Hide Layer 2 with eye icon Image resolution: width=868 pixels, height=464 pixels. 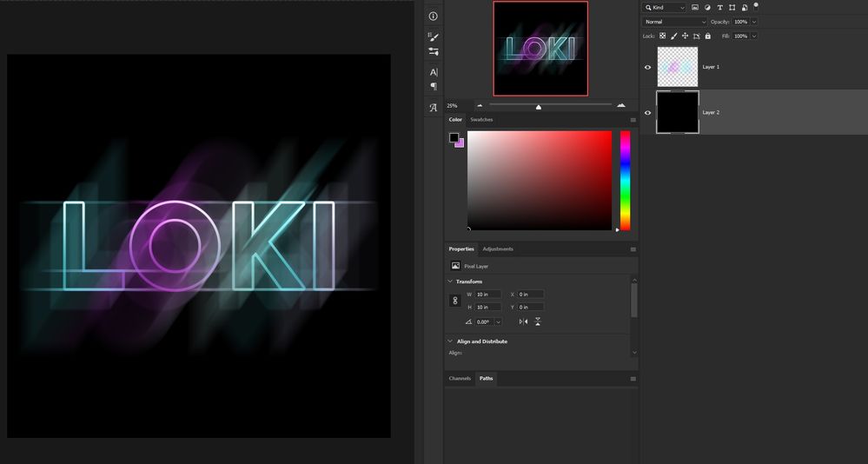pyautogui.click(x=647, y=112)
